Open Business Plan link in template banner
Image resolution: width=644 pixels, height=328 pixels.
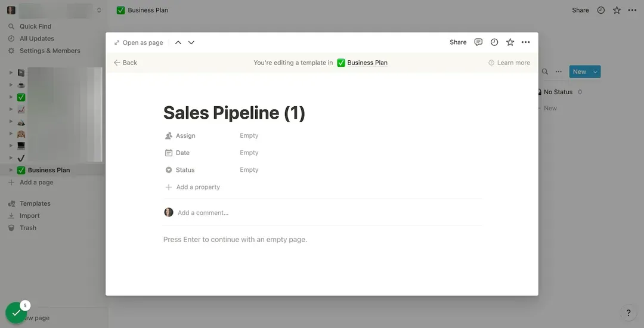pos(363,63)
